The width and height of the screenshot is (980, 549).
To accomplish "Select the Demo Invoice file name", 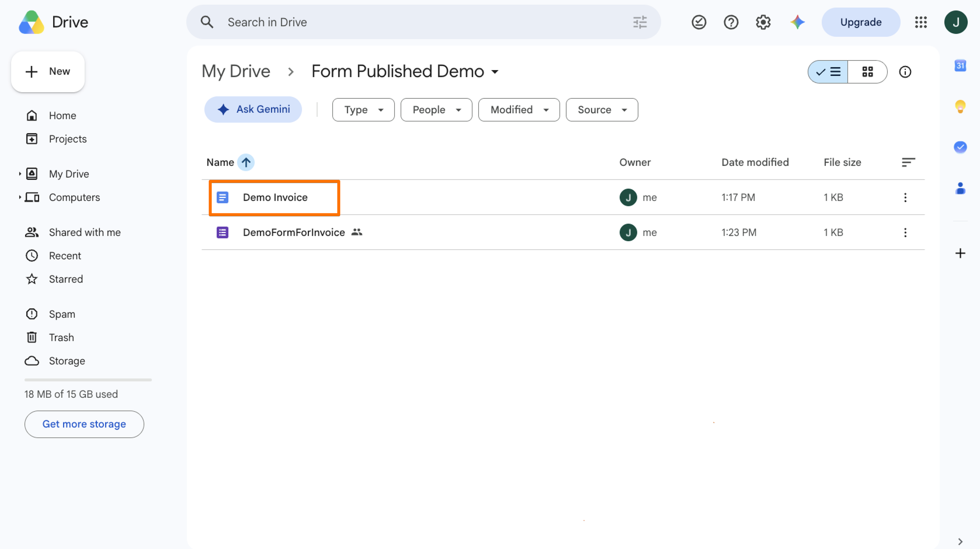I will (x=275, y=197).
